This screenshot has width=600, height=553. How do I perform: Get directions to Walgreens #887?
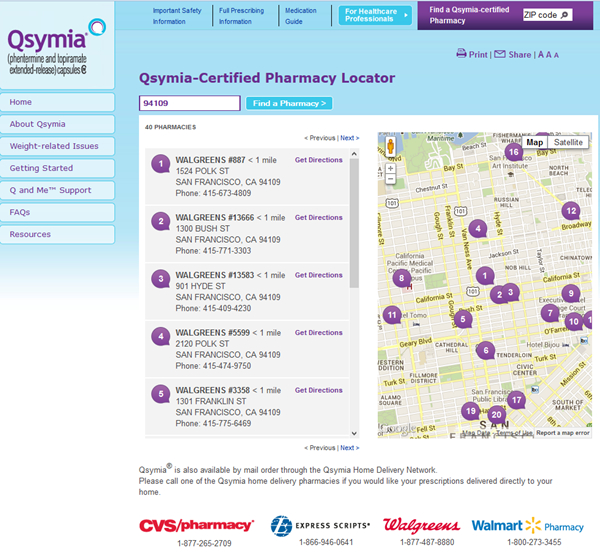[318, 160]
